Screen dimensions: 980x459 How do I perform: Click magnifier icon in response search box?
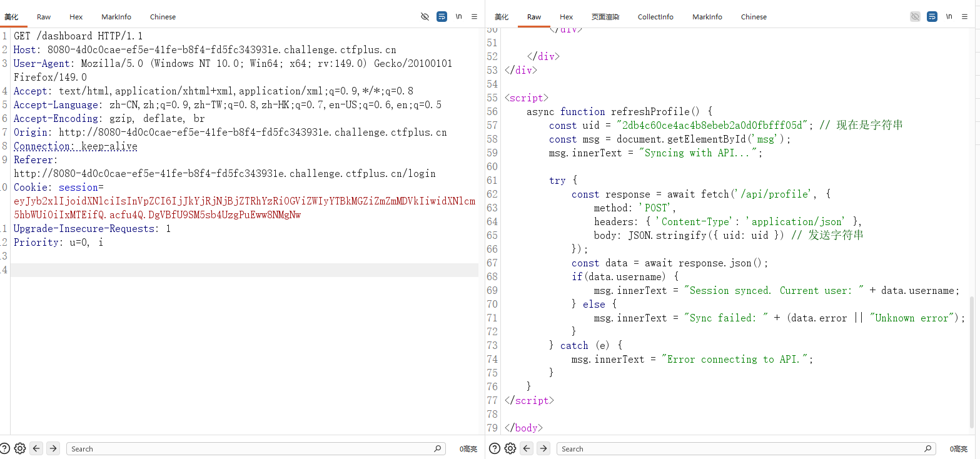point(927,449)
